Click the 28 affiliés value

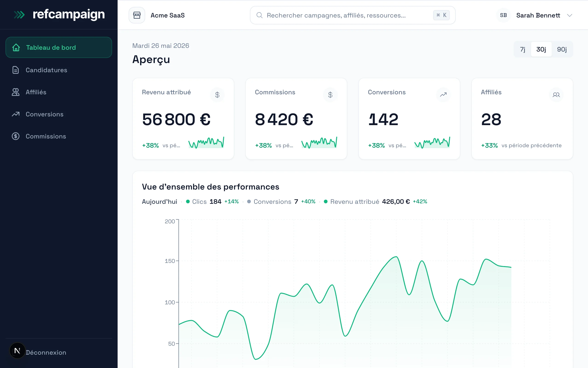(x=491, y=119)
